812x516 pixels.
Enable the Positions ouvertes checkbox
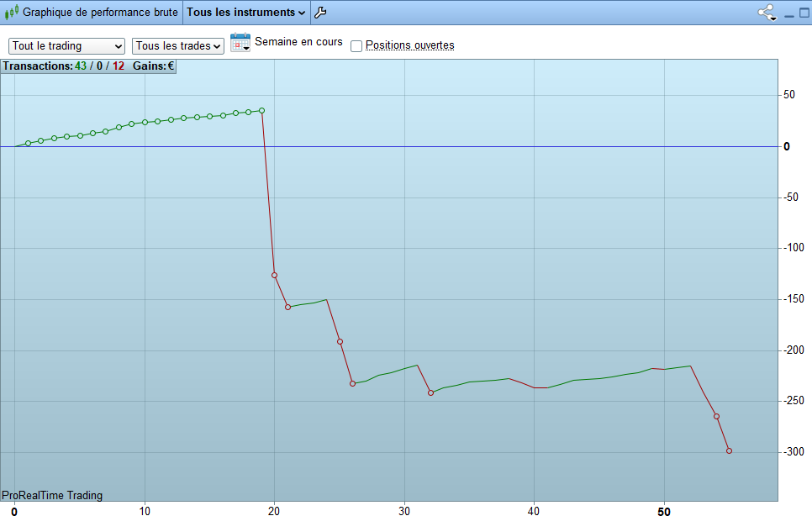[356, 46]
